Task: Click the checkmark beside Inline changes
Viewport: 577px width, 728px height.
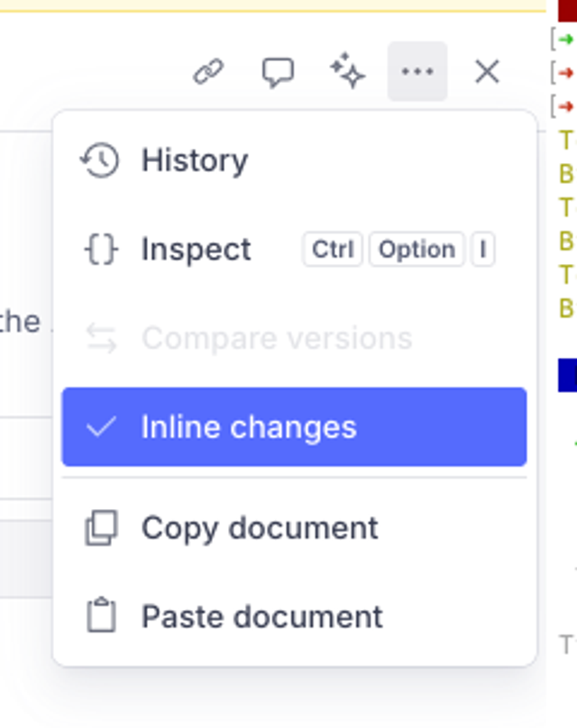Action: 102,427
